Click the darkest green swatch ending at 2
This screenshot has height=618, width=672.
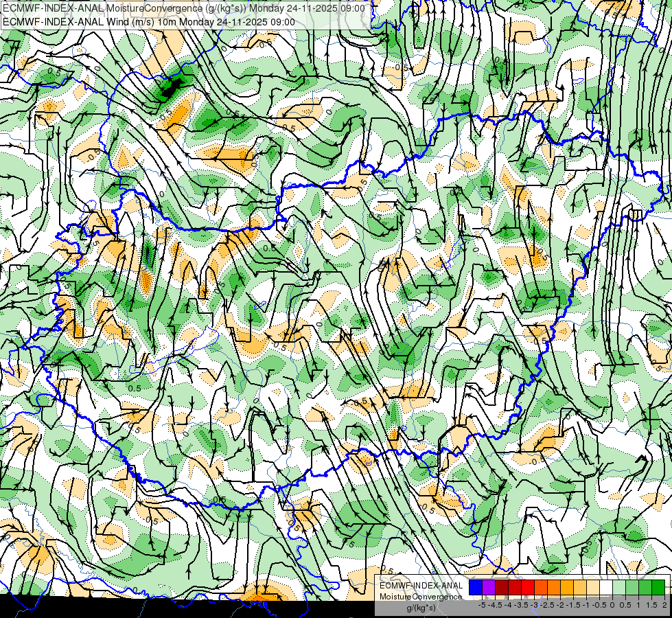658,588
